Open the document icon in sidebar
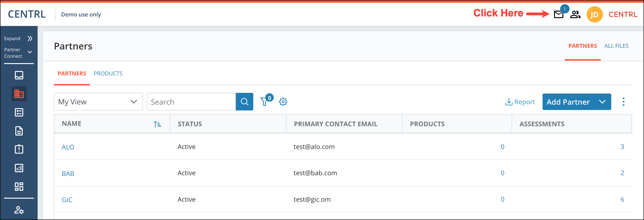The image size is (644, 220). (19, 131)
